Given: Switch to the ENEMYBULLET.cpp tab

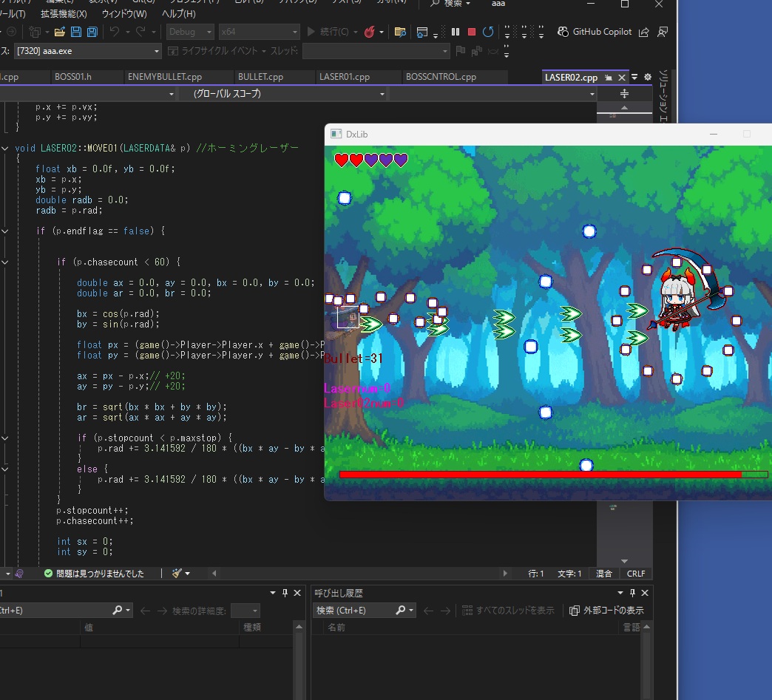Looking at the screenshot, I should coord(164,77).
